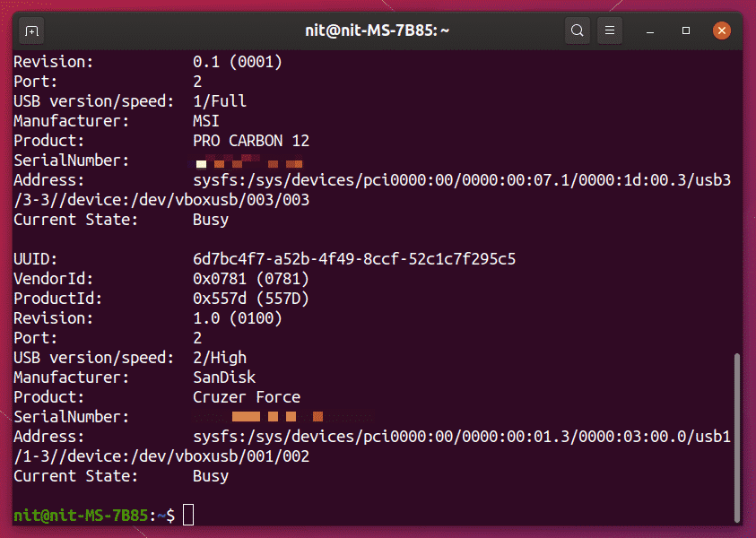
Task: Click the command prompt cursor
Action: coord(188,515)
